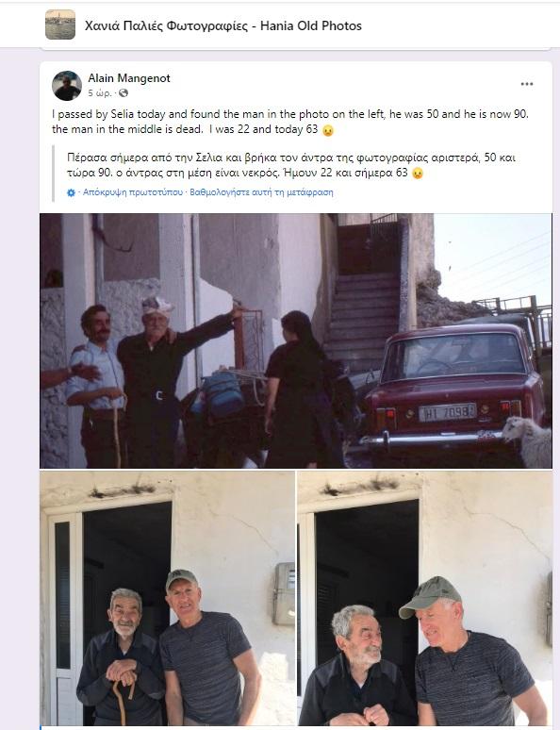The height and width of the screenshot is (730, 560).
Task: Click 'Βαθμολογήστε αυτή τη μετάφραση' link
Action: point(261,191)
